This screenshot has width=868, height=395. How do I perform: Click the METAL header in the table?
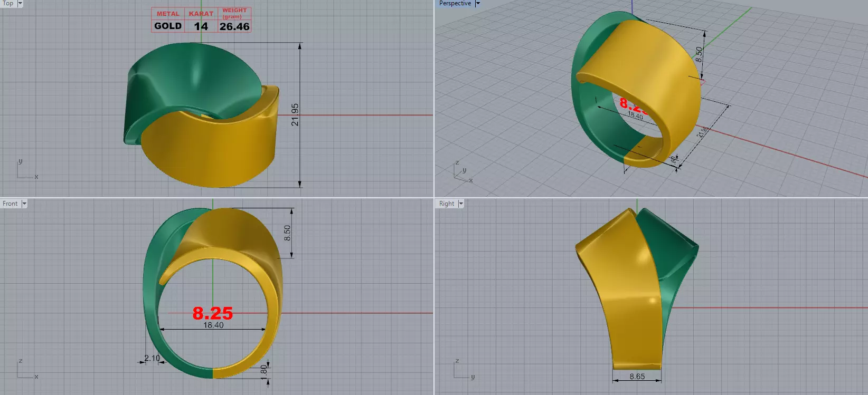tap(168, 14)
